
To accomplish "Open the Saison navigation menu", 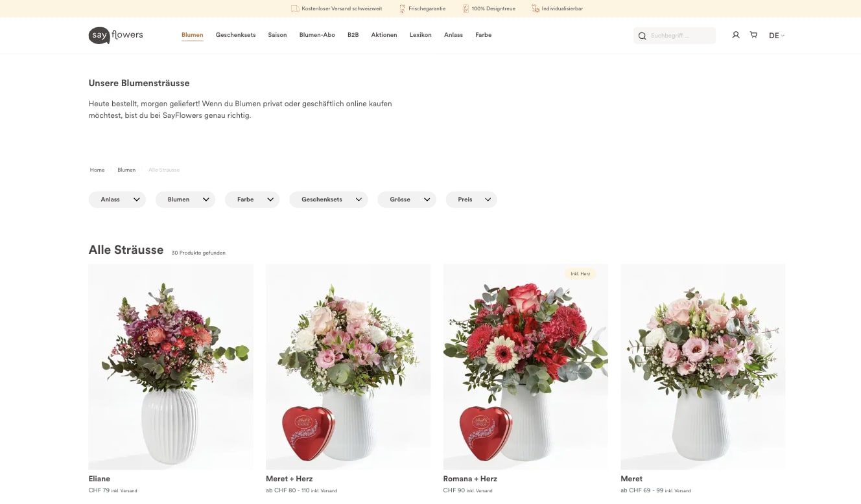I will (x=277, y=35).
